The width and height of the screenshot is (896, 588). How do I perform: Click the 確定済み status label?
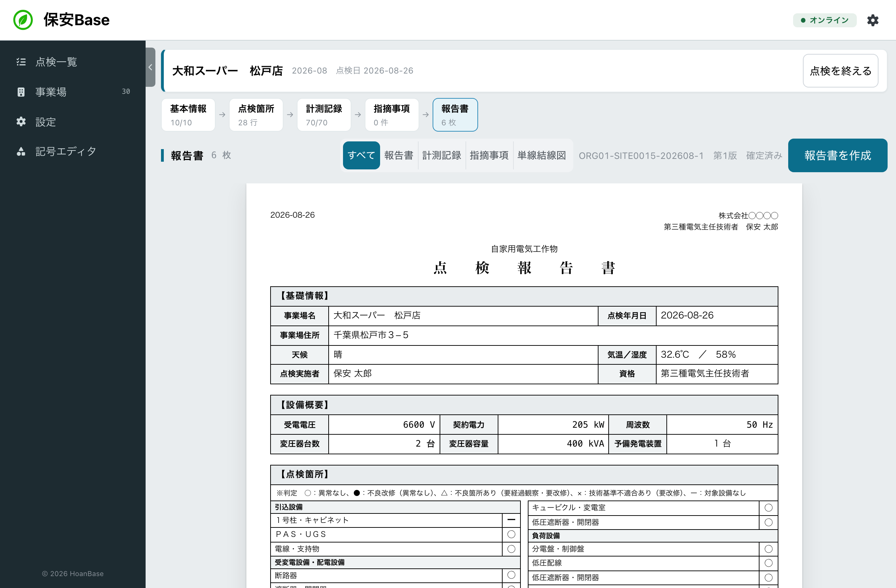764,156
